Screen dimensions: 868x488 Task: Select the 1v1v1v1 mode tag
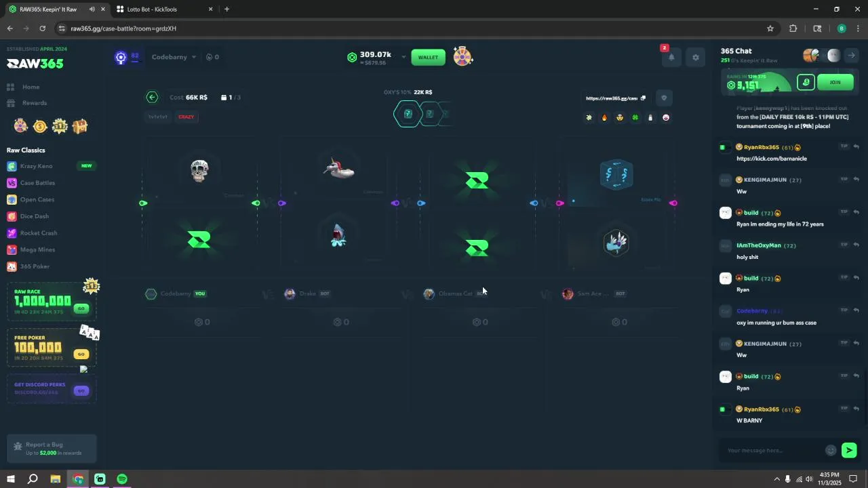158,117
